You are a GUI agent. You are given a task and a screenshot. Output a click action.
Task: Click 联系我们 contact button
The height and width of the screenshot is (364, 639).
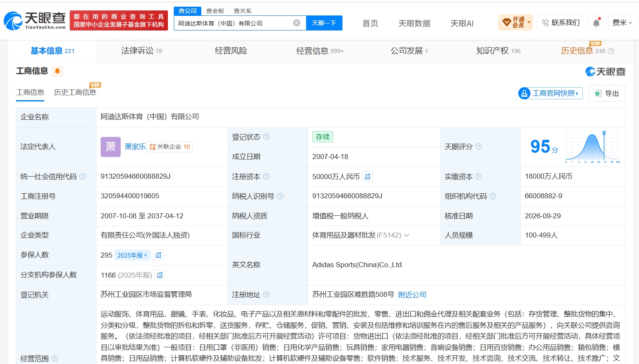point(561,23)
